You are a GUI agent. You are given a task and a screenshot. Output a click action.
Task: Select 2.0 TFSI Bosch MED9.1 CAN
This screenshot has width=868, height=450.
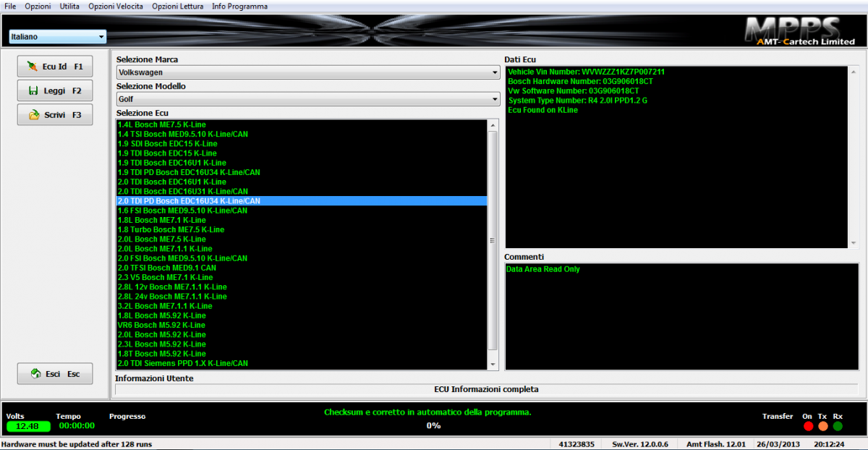click(x=302, y=268)
